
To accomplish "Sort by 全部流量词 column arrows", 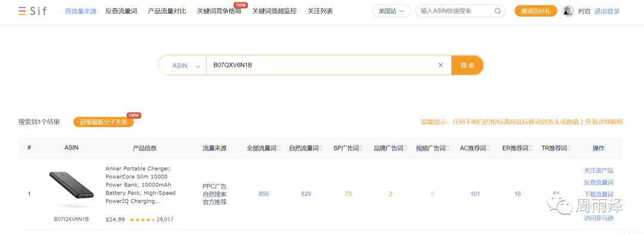I will click(x=279, y=148).
